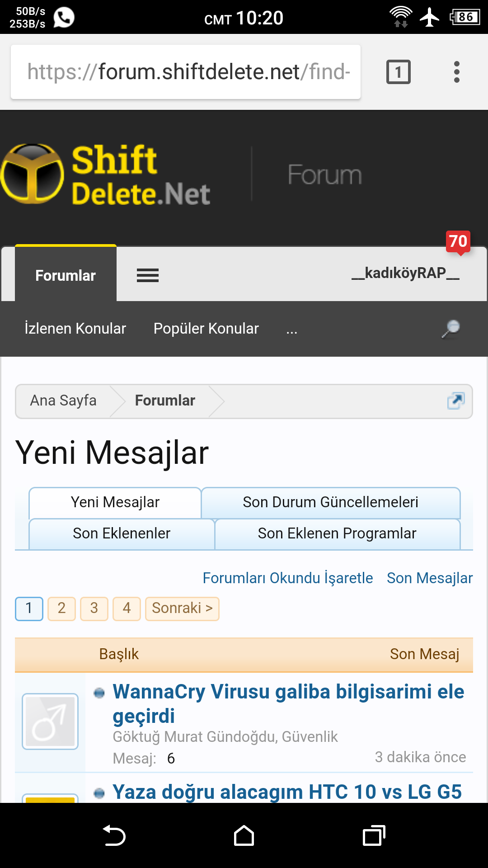Open the browser three-dot overflow menu

[457, 72]
